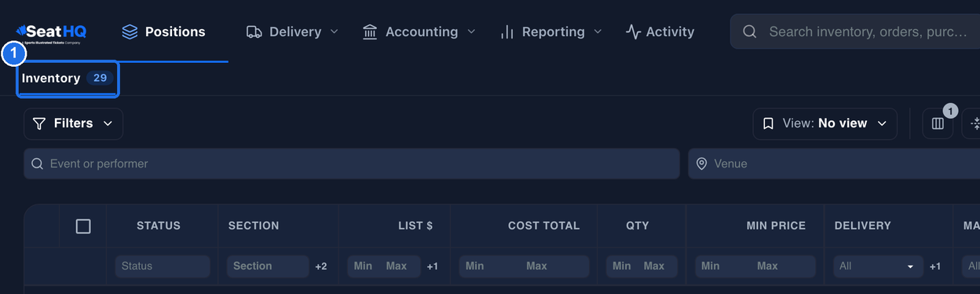The image size is (980, 294).
Task: Click the +1 badge beside List $ filter
Action: (433, 266)
